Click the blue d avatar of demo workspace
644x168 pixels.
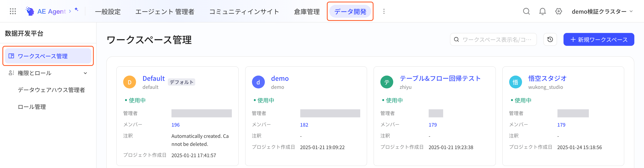click(258, 82)
